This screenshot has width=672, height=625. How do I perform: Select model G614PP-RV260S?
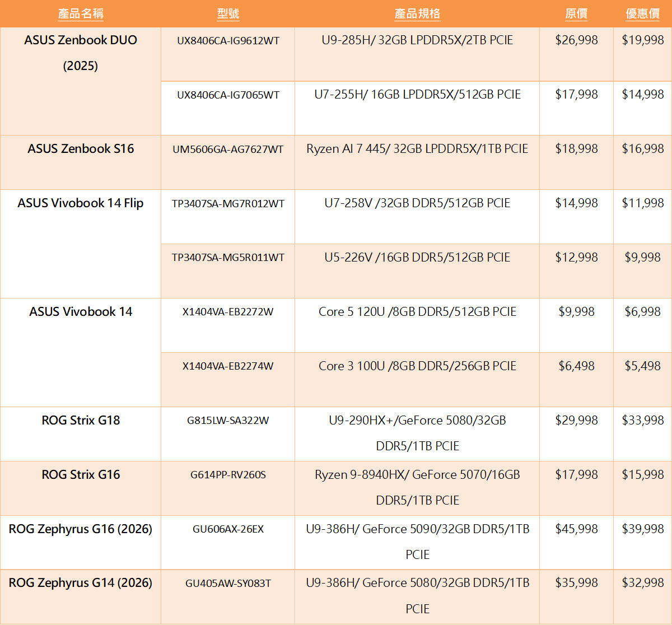click(x=228, y=475)
